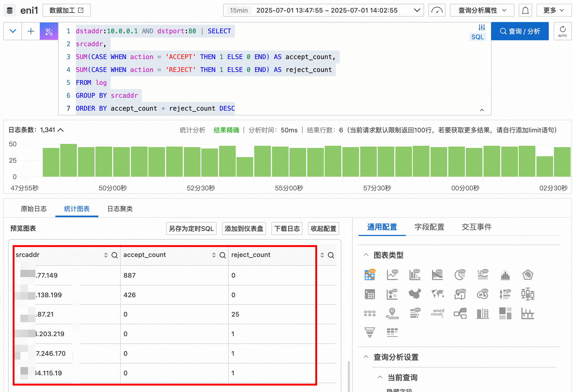Screen dimensions: 573x392
Task: Open the 交互事件 tab
Action: tap(477, 227)
